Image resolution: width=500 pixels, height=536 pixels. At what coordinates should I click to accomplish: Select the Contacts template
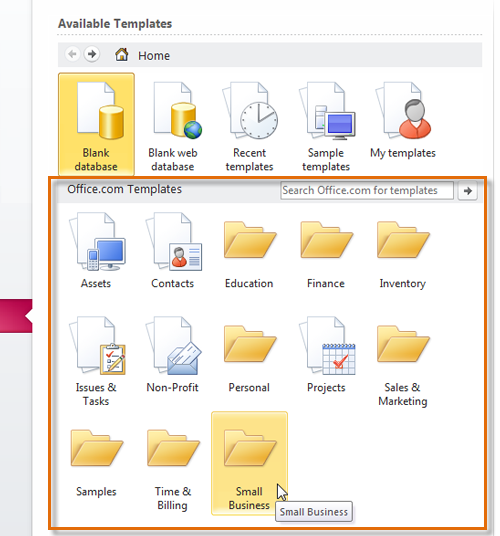pos(173,250)
